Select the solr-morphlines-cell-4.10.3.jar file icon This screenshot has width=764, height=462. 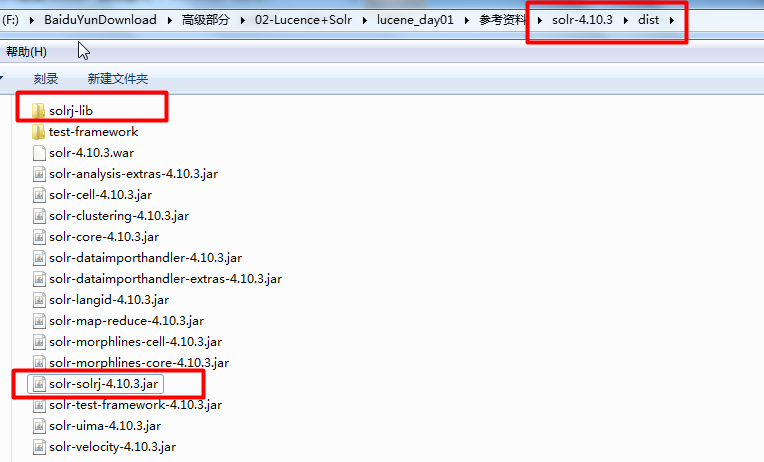tap(39, 341)
